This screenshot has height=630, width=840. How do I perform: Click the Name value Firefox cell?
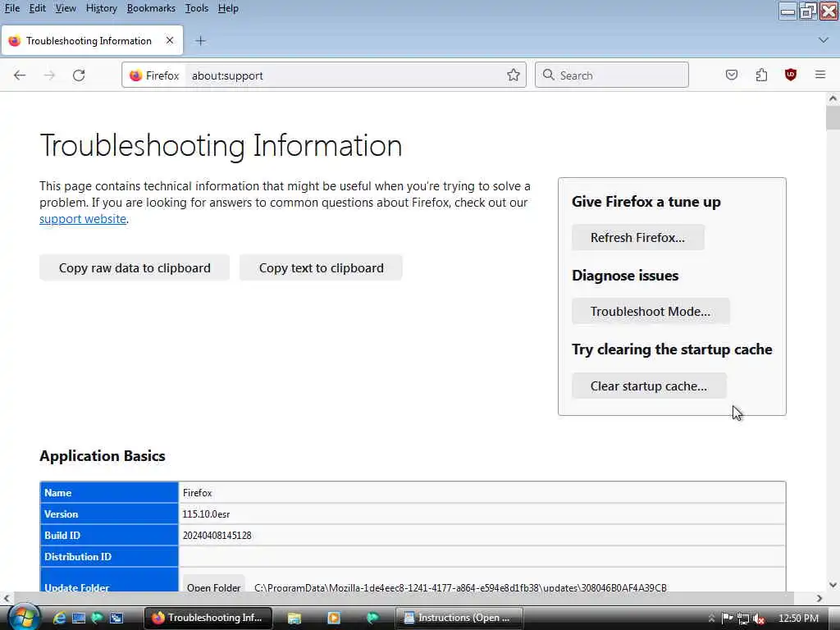482,493
